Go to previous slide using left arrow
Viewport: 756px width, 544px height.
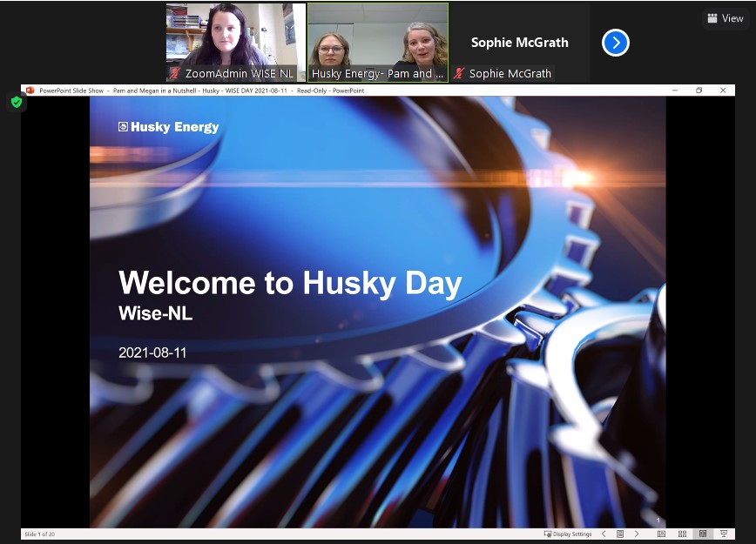click(x=604, y=534)
